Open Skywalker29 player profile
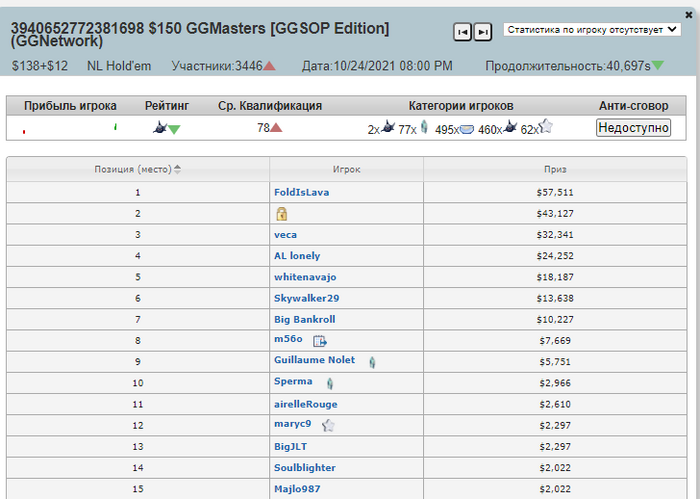 coord(306,298)
